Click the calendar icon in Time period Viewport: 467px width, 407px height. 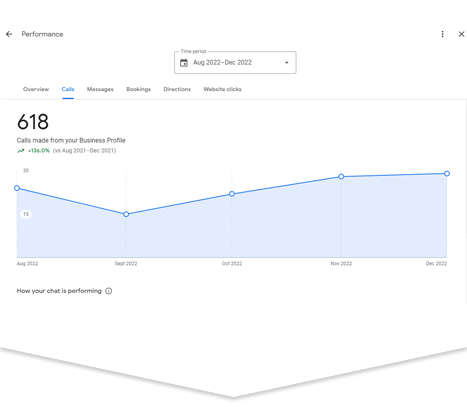point(184,63)
